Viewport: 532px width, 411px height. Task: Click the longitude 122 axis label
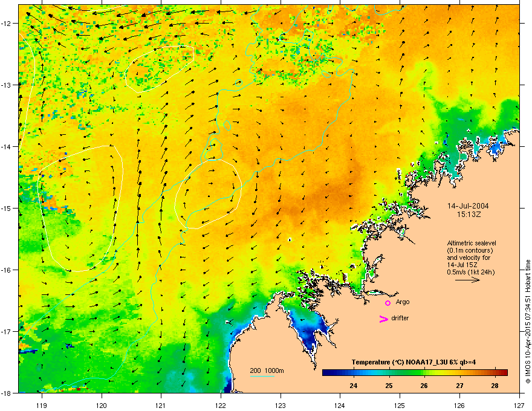pos(221,405)
